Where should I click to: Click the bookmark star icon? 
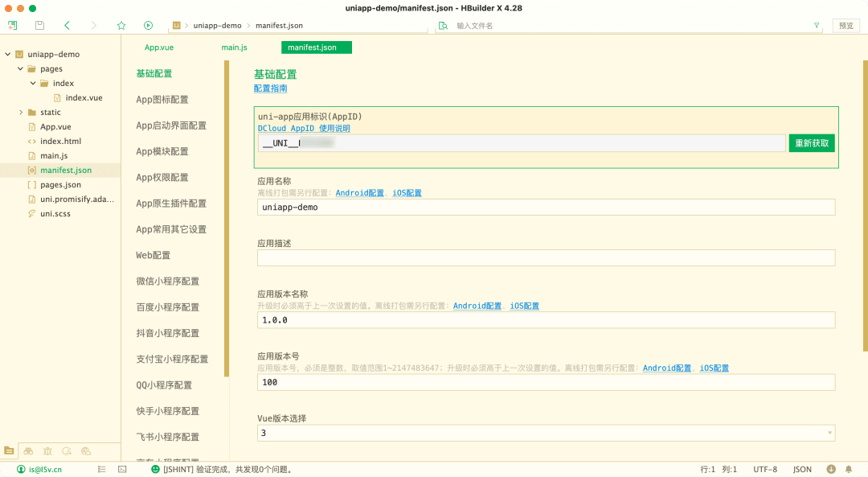121,26
